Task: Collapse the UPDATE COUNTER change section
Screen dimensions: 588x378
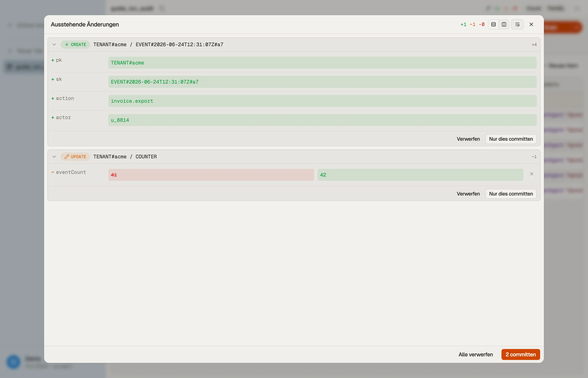Action: pos(54,157)
